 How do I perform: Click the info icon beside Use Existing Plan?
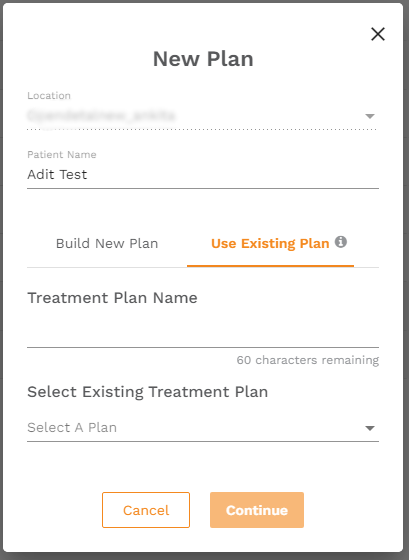point(340,242)
